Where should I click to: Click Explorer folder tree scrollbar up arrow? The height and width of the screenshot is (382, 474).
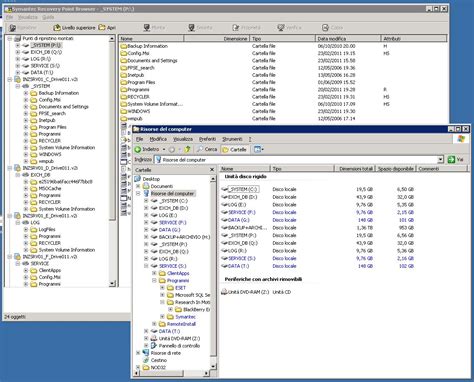click(x=213, y=179)
